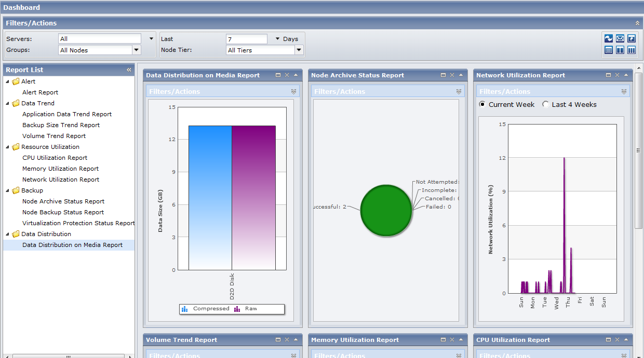Click the Compressed legend icon
Image resolution: width=644 pixels, height=358 pixels.
[185, 309]
